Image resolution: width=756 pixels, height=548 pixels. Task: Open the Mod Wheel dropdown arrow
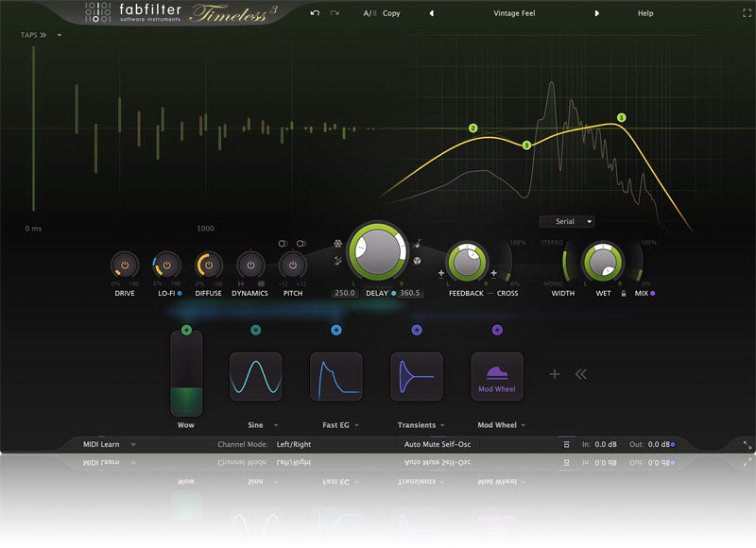point(524,425)
